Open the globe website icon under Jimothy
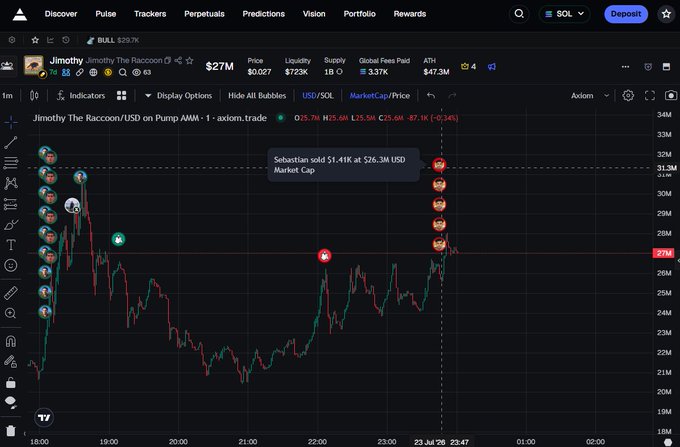This screenshot has width=680, height=447. (93, 72)
